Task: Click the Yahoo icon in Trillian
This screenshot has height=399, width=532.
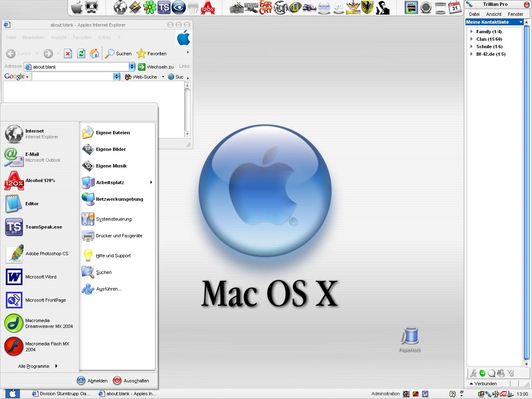Action: point(511,373)
